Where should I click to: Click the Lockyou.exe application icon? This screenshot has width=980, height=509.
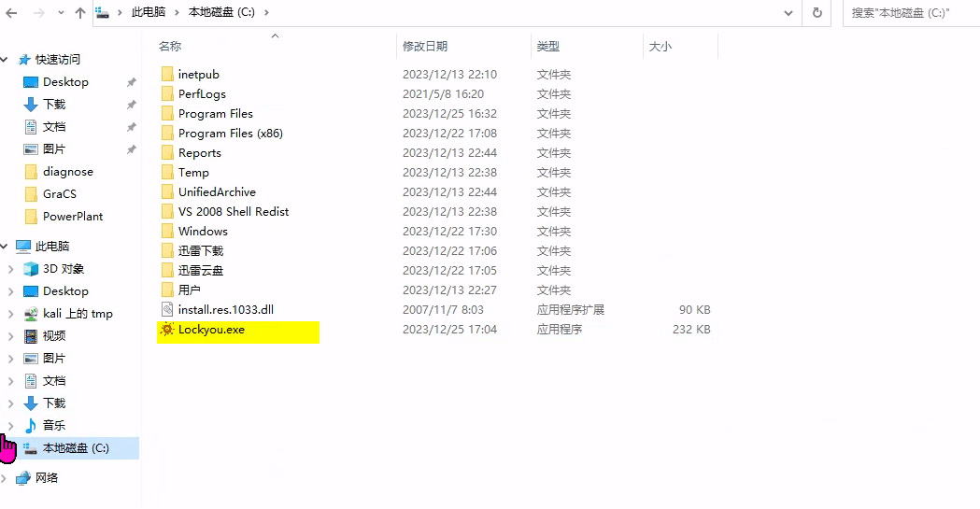tap(167, 330)
